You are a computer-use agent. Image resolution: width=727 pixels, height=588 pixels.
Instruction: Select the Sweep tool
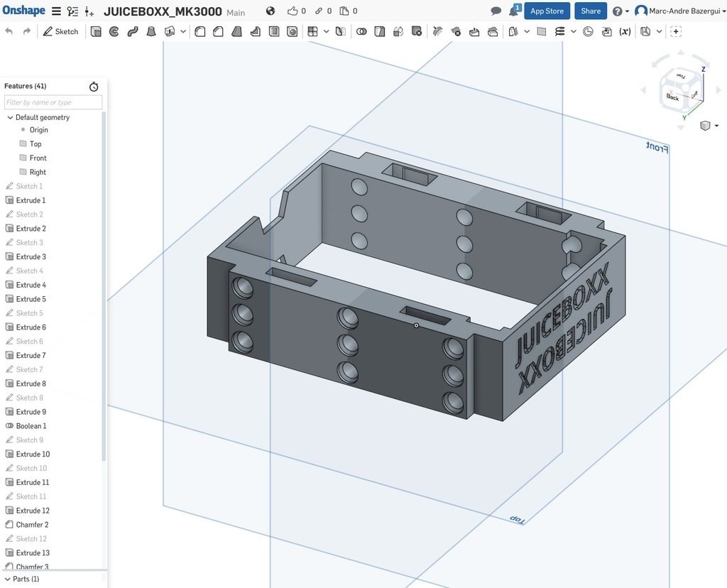click(133, 31)
